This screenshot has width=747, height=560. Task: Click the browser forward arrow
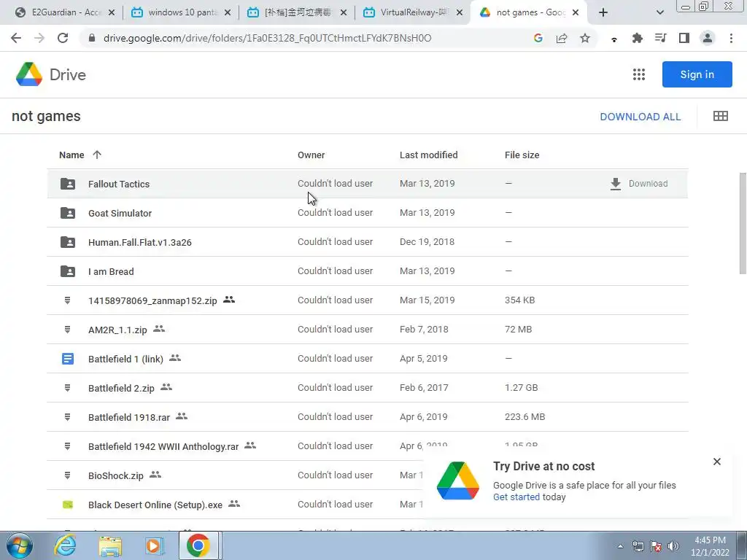pyautogui.click(x=39, y=38)
